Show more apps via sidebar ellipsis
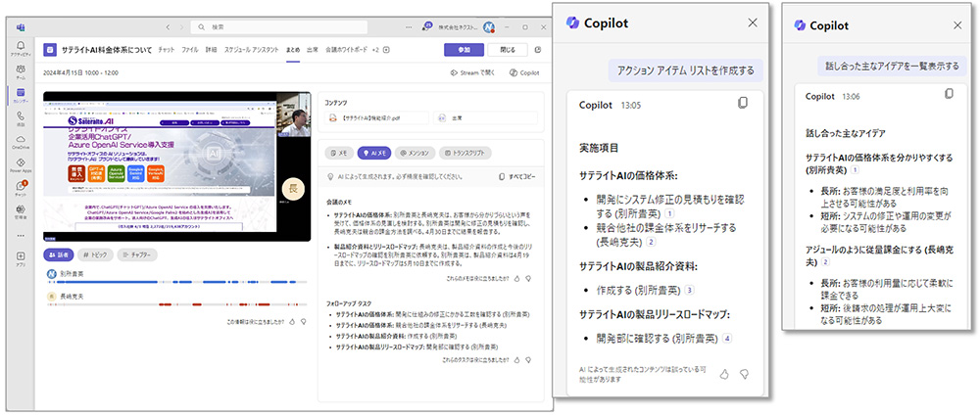980x416 pixels. [x=22, y=236]
